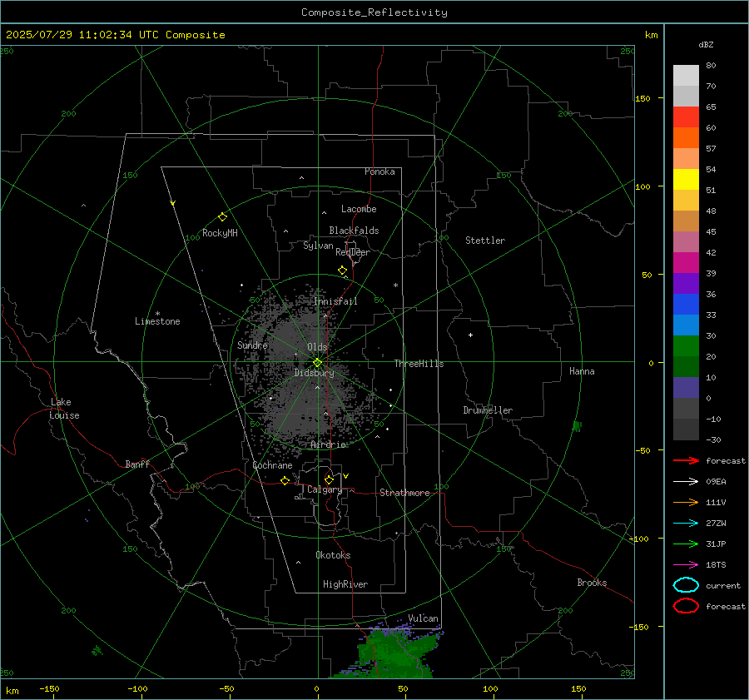Screen dimensions: 749x700
Task: Click the Olds town label
Action: [317, 347]
